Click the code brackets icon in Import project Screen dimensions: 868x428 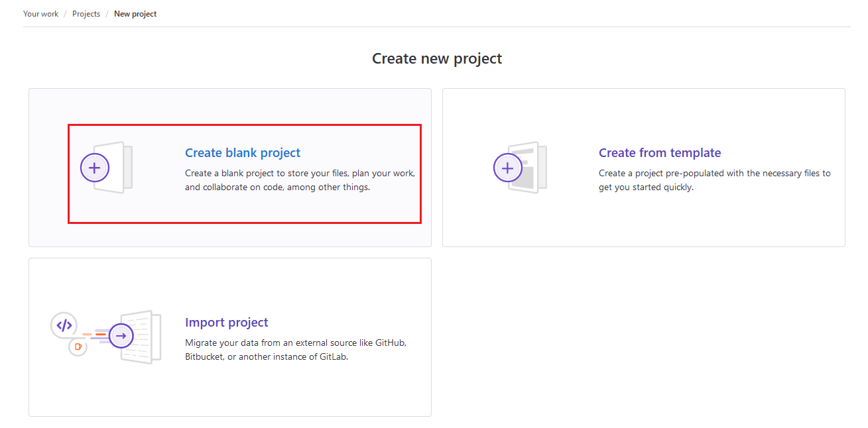click(64, 325)
